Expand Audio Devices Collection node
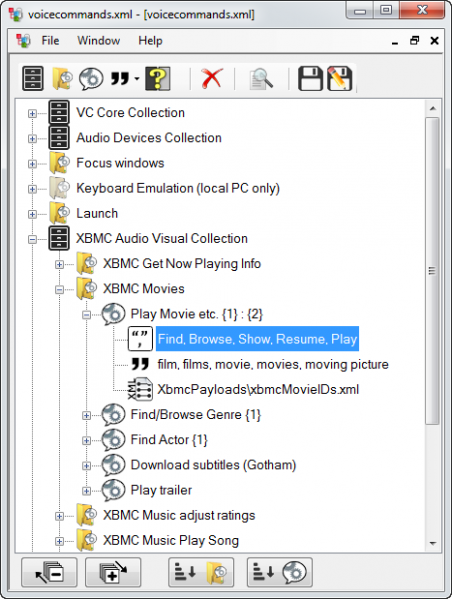Screen dimensions: 452x599 pos(32,139)
